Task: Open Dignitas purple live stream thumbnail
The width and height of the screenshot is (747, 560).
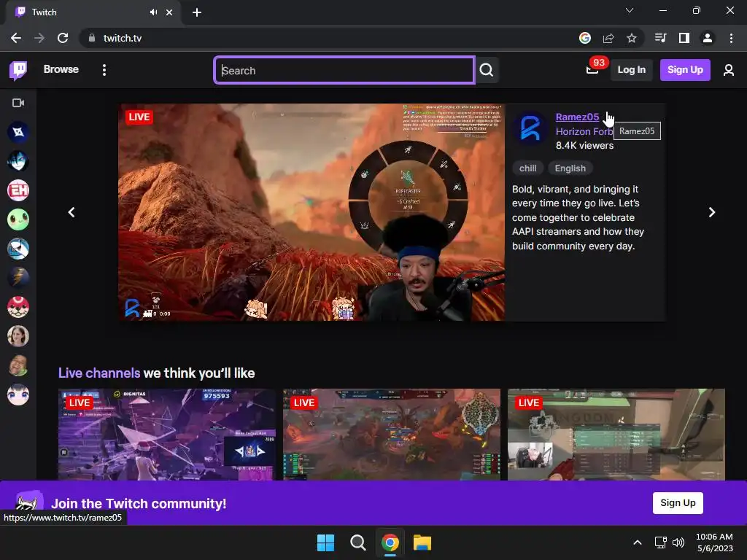Action: click(x=167, y=435)
